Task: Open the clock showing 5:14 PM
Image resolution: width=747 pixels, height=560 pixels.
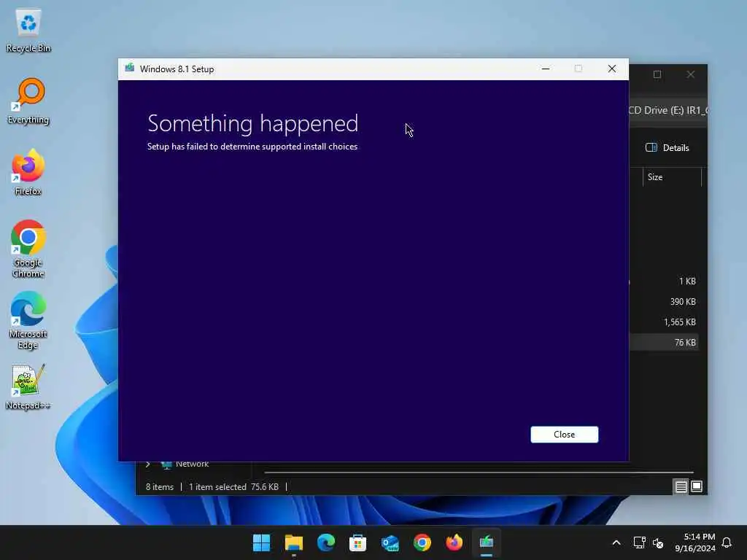Action: point(695,542)
